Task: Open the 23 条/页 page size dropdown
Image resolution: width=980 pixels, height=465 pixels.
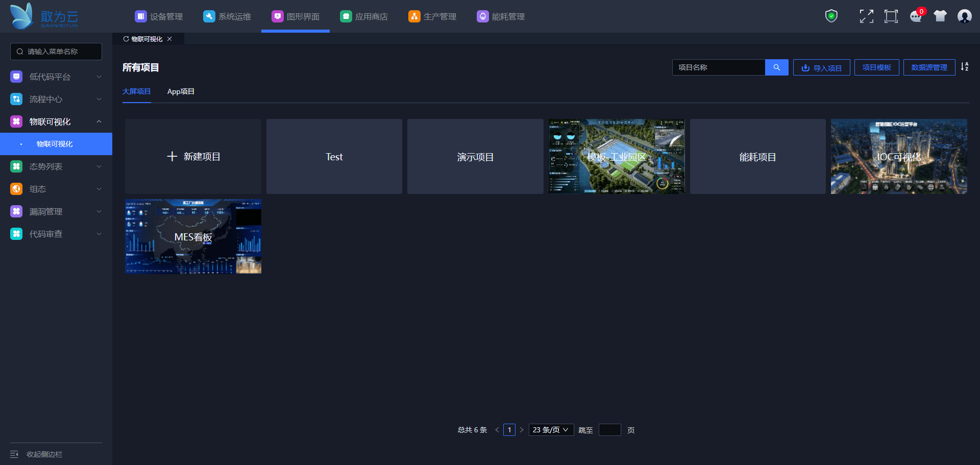Action: (551, 430)
